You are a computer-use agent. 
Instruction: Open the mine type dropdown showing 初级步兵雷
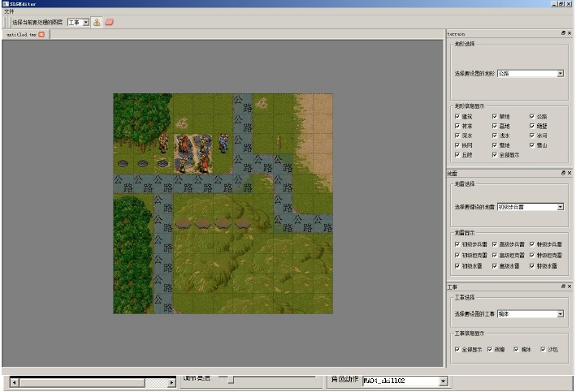[531, 207]
